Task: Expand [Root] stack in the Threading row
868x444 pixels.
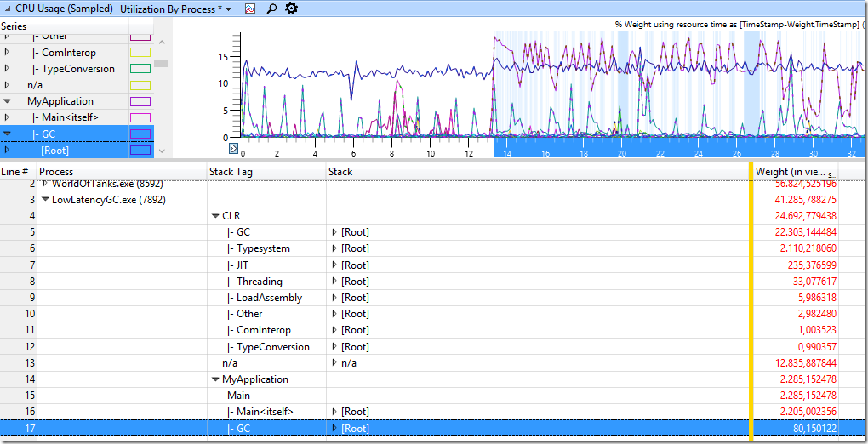Action: (x=334, y=282)
